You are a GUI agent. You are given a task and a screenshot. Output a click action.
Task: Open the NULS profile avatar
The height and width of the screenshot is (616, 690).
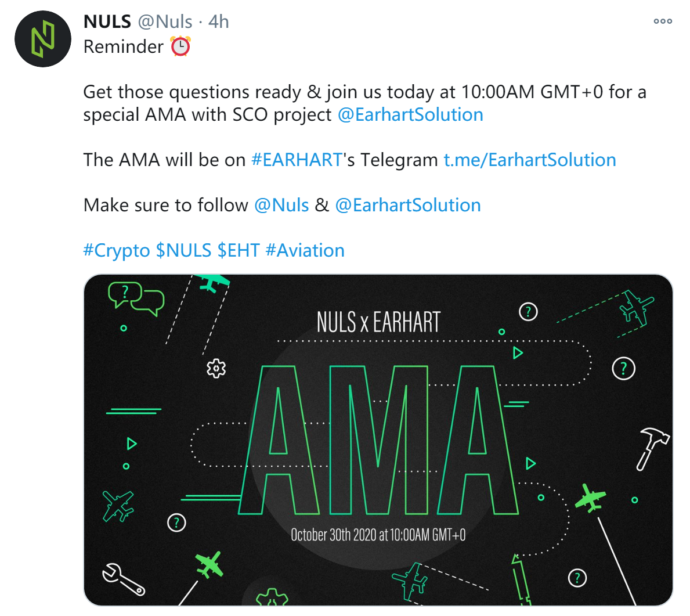pos(43,39)
